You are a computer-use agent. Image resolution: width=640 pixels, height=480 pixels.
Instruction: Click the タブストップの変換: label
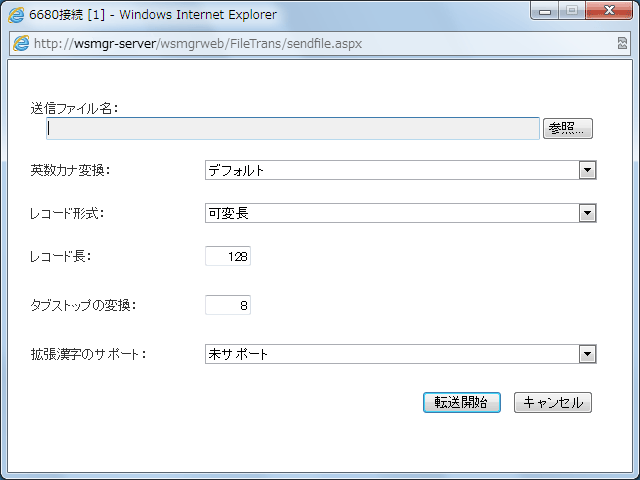coord(83,305)
